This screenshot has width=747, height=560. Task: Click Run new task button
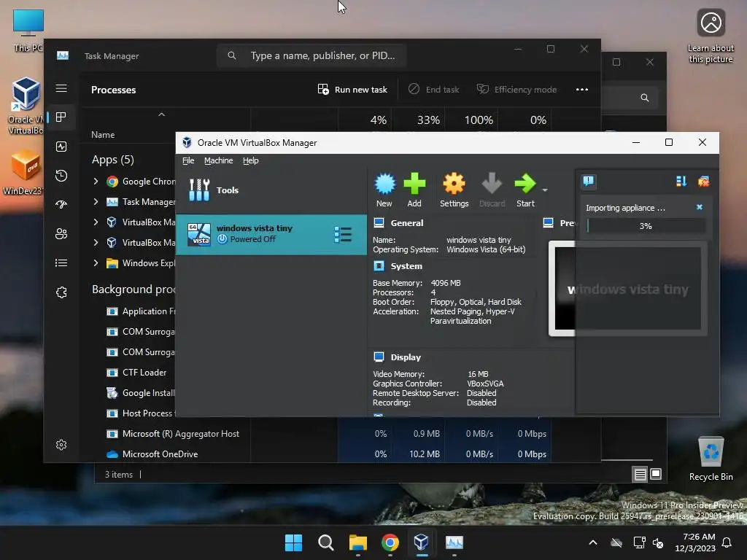(x=352, y=90)
